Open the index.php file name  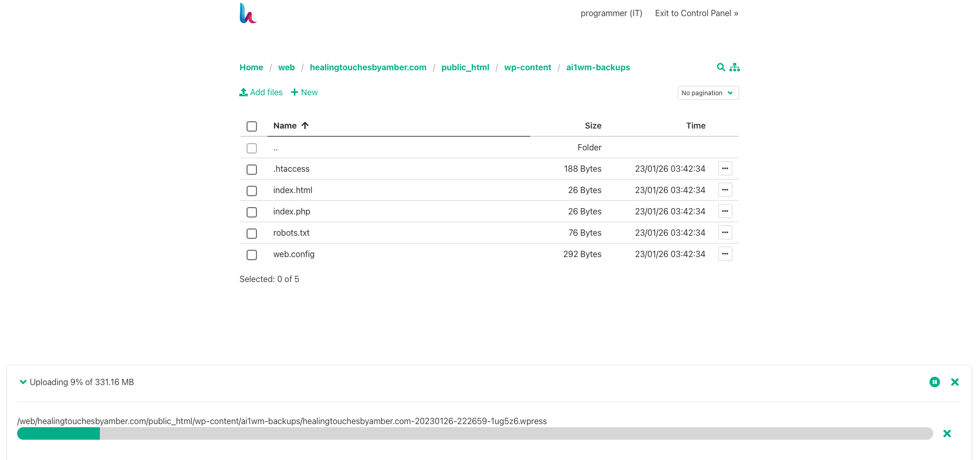292,211
